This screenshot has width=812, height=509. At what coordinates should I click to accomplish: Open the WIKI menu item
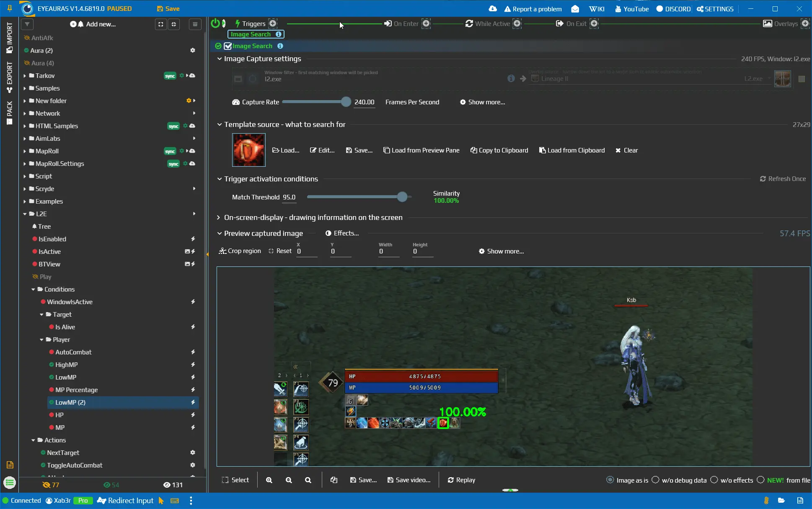pyautogui.click(x=597, y=9)
